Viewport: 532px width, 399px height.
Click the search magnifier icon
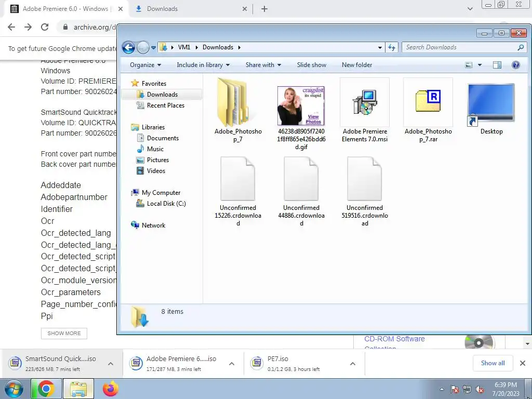(x=521, y=47)
